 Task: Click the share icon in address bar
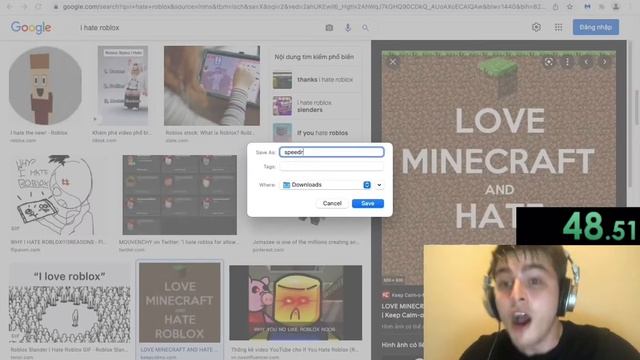556,7
